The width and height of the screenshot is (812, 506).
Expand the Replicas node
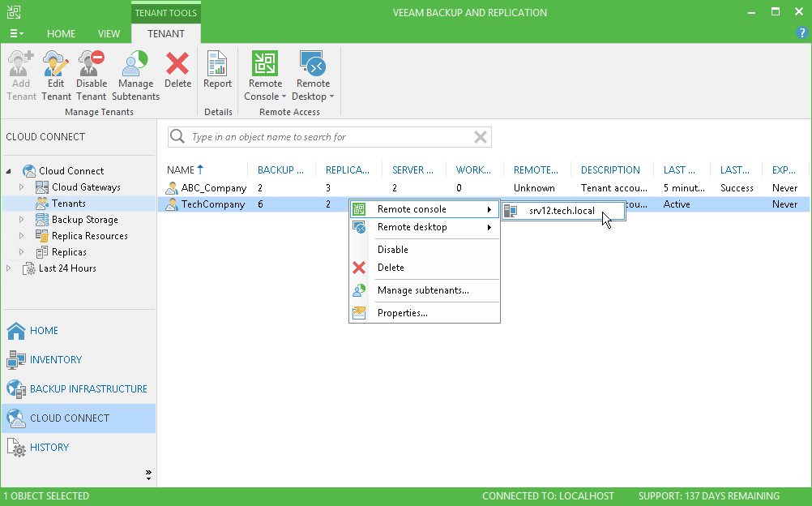click(x=21, y=252)
